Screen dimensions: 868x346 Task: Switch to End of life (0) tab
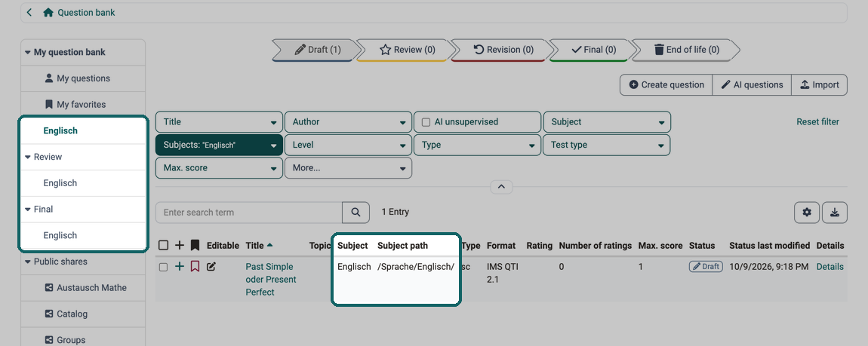coord(685,50)
